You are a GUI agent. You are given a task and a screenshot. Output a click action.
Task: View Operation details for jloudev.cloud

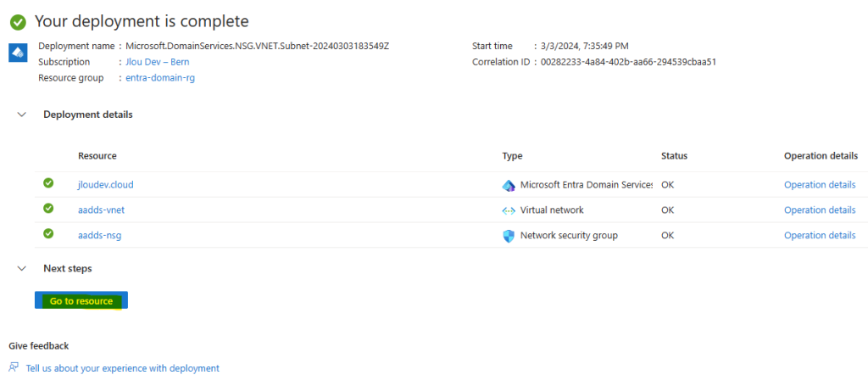[x=820, y=185]
